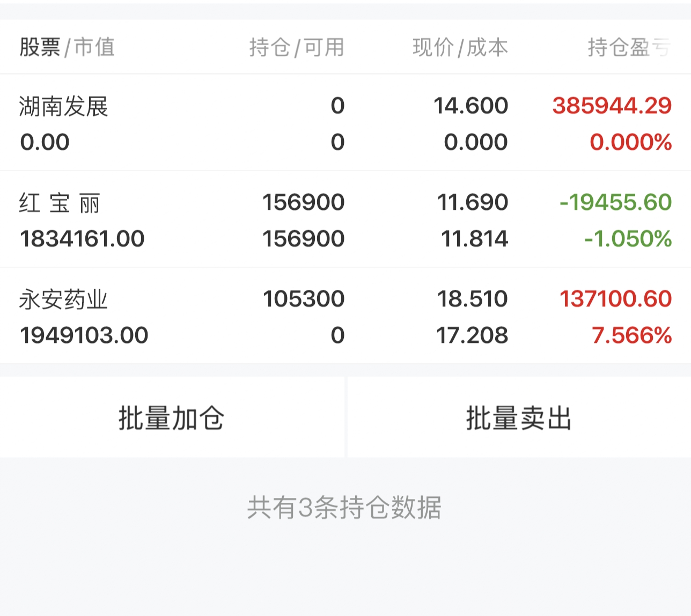
Task: Click the 11.690 current price
Action: coord(473,202)
